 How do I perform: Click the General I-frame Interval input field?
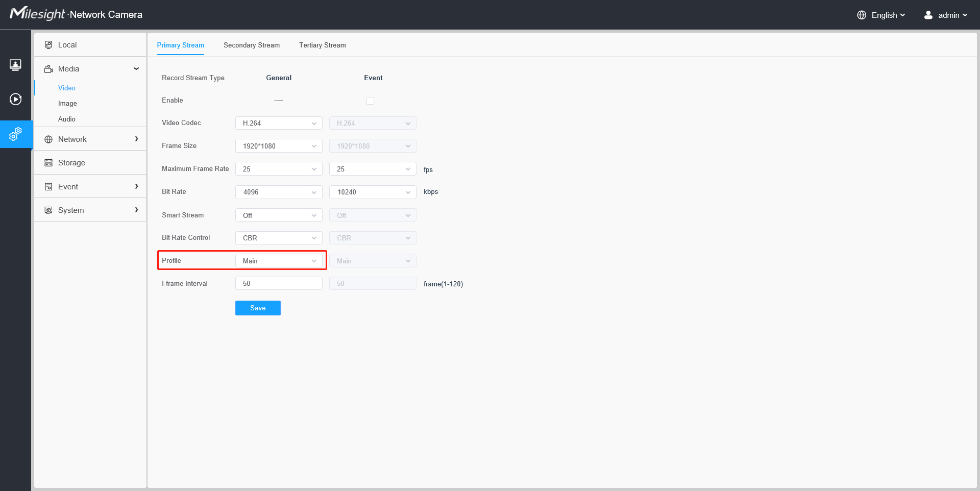tap(279, 283)
